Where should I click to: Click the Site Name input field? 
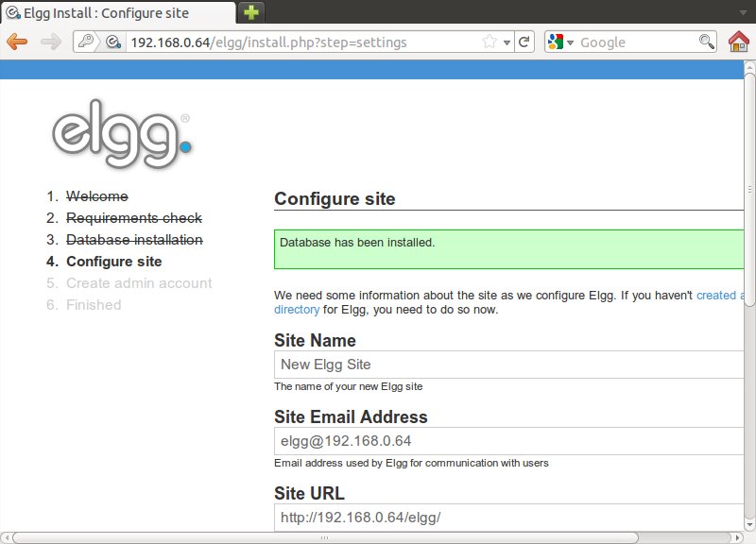508,365
